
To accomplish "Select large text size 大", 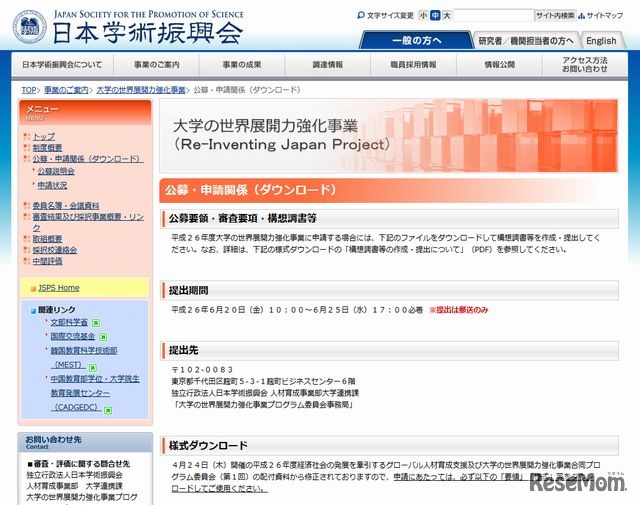I will (447, 16).
